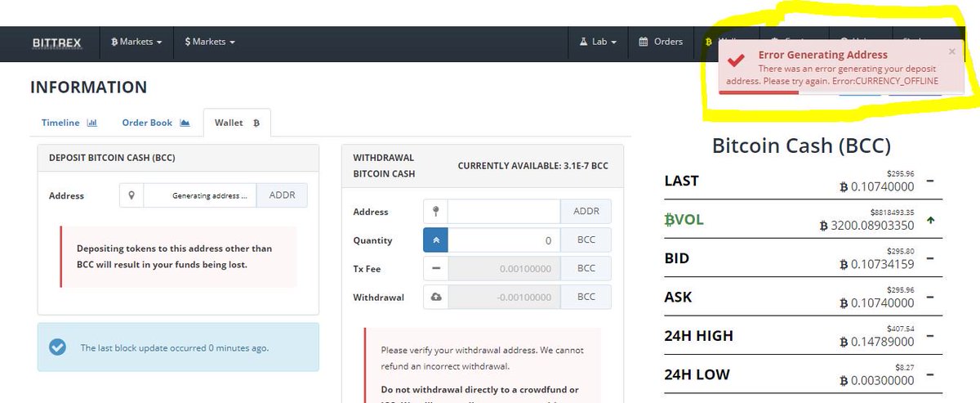Expand the Dollar Markets dropdown

click(210, 42)
